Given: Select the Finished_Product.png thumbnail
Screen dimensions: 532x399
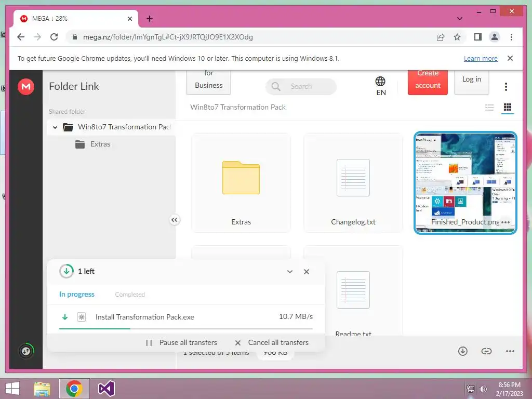Looking at the screenshot, I should click(x=465, y=183).
